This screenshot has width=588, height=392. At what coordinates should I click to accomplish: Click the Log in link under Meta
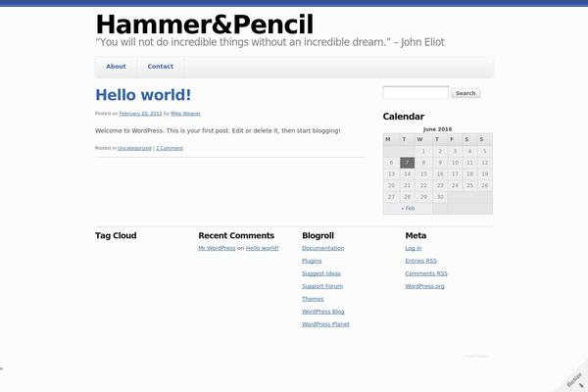(414, 248)
